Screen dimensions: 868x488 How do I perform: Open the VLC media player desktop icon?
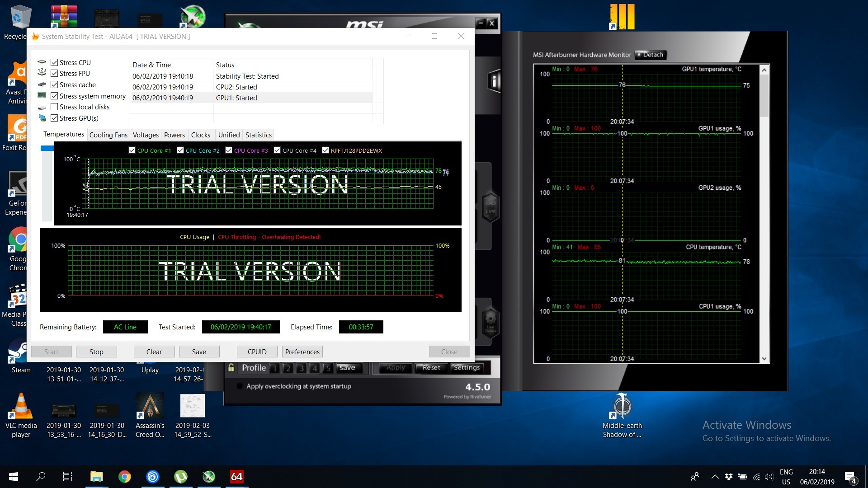pos(21,416)
